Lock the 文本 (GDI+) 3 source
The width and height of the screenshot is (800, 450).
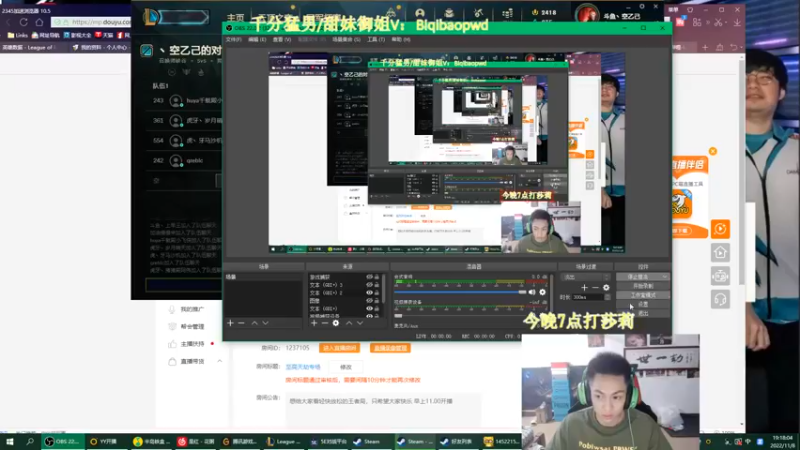(377, 285)
